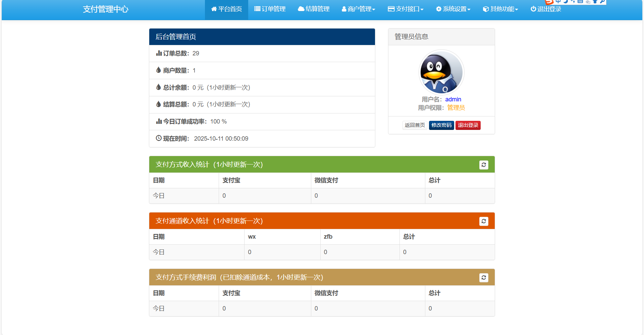Click the droplet icon beside 结算总额
This screenshot has height=335, width=644.
click(x=159, y=104)
